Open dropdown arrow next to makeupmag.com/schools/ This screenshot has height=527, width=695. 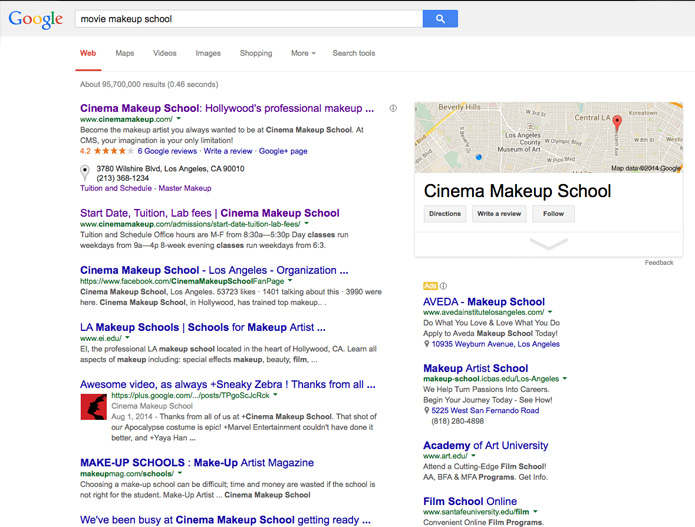[180, 473]
